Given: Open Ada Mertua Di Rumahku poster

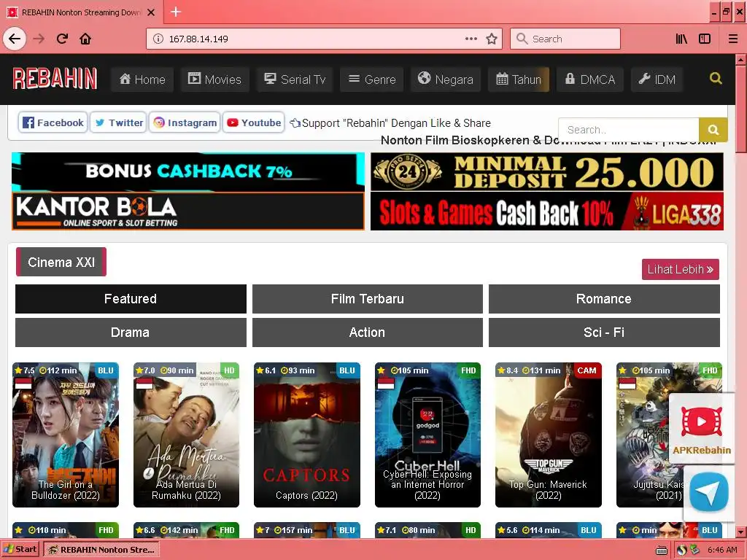Looking at the screenshot, I should (186, 435).
